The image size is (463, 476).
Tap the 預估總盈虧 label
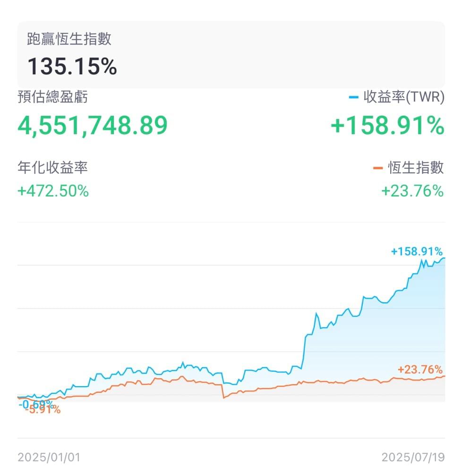[x=52, y=97]
